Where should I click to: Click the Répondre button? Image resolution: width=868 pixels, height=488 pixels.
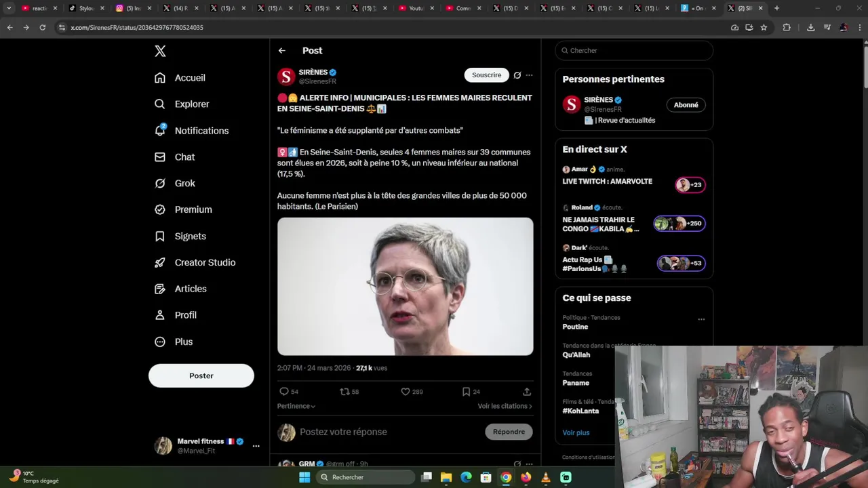tap(509, 432)
